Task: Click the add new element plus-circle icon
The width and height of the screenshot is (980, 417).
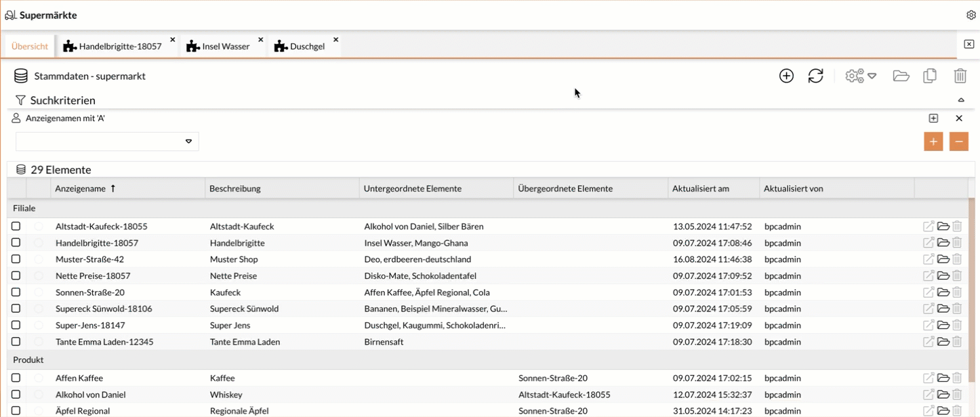Action: 786,76
